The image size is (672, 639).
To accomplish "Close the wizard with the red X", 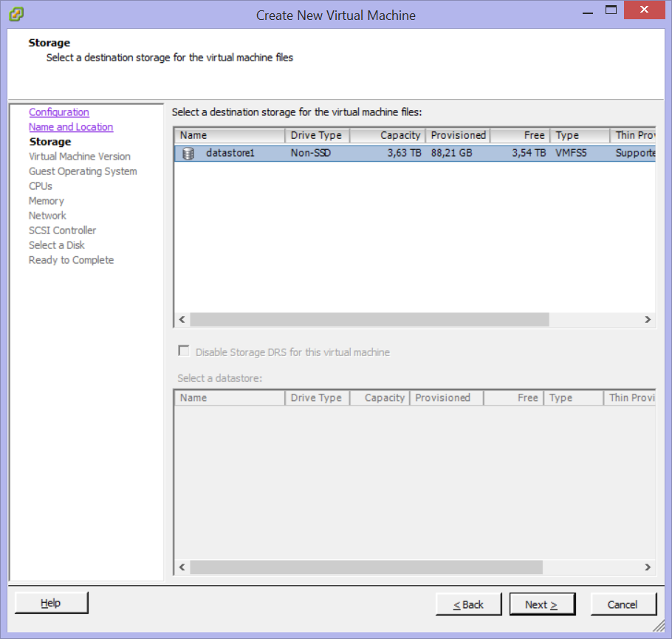I will (644, 10).
